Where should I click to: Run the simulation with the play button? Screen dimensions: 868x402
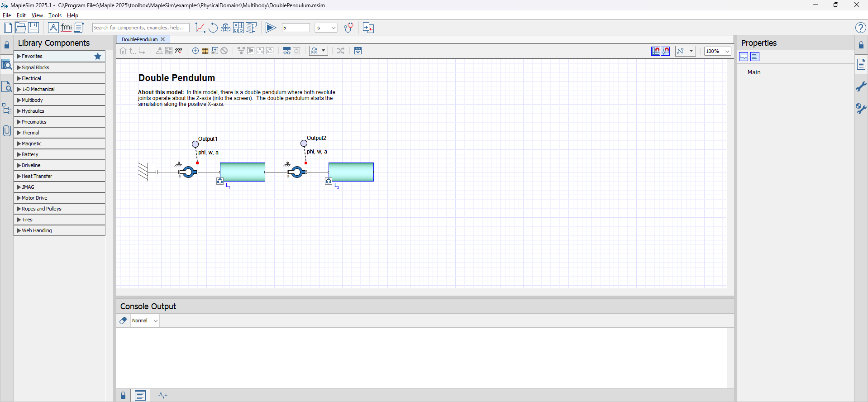(271, 28)
